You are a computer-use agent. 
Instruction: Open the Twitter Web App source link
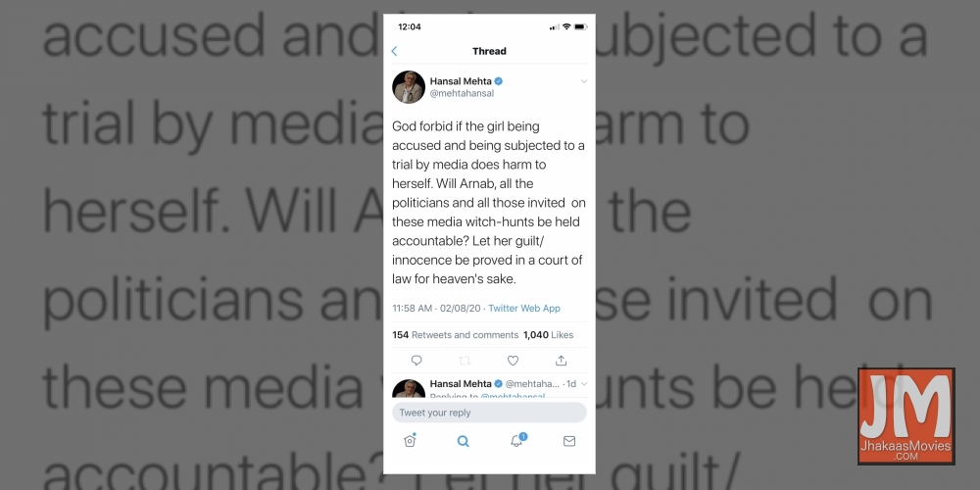(x=523, y=308)
